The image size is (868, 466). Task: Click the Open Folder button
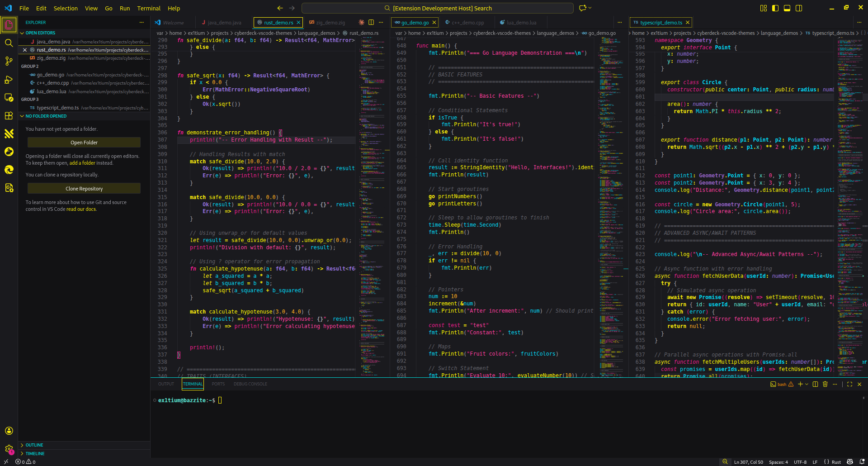tap(84, 142)
